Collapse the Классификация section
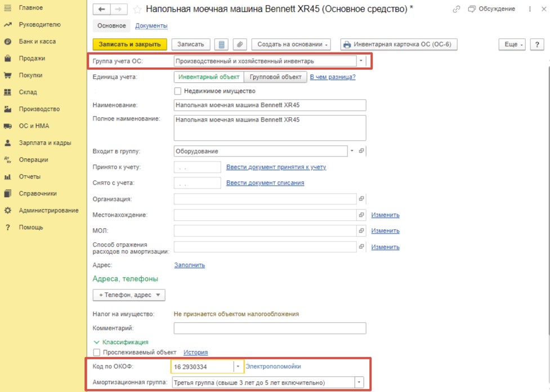This screenshot has height=392, width=550. pos(121,342)
